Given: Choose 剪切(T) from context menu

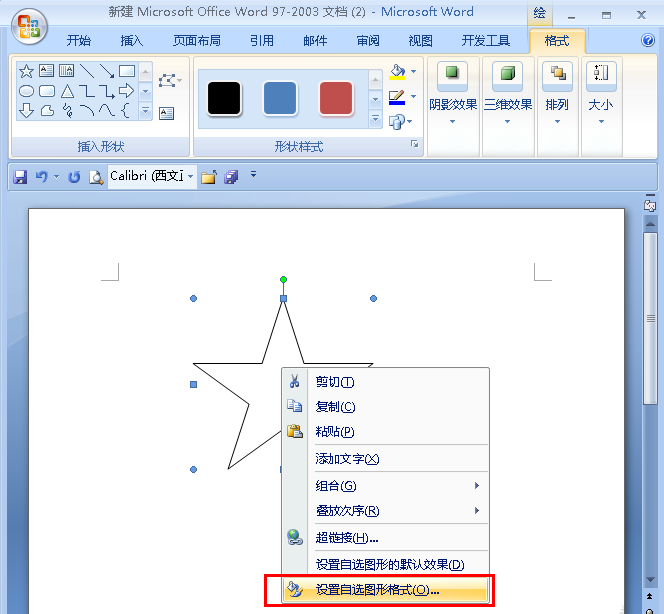Looking at the screenshot, I should [386, 382].
